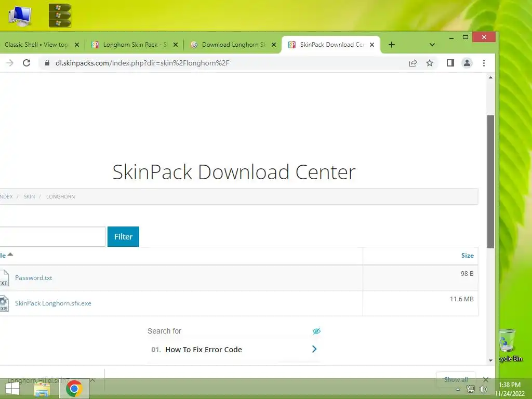532x399 pixels.
Task: Sort the table by Size column
Action: click(x=467, y=256)
